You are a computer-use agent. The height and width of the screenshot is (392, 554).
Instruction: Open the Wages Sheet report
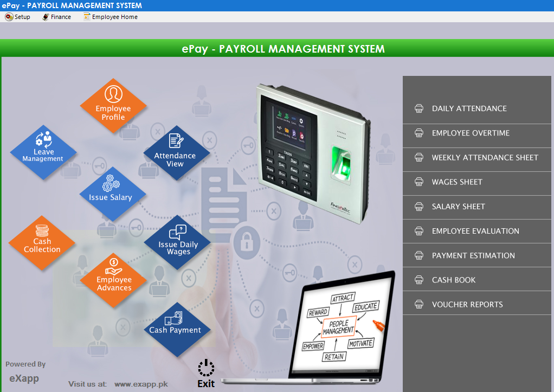point(456,182)
